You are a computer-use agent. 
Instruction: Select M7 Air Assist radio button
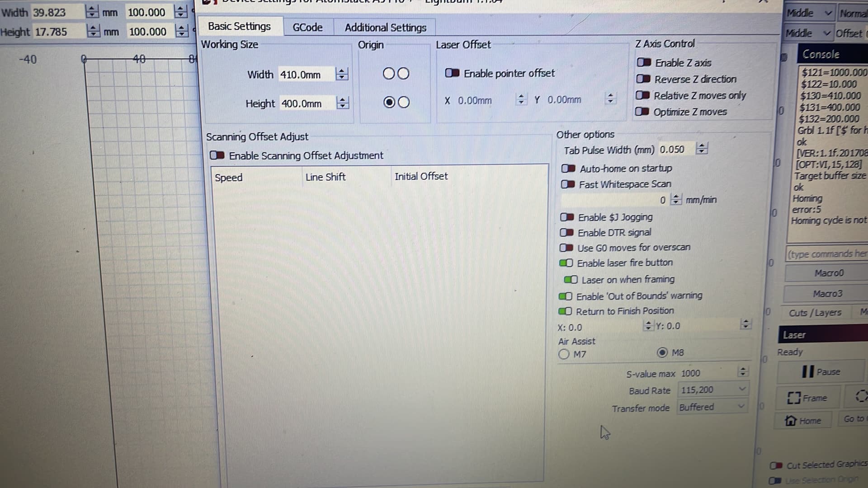coord(562,354)
